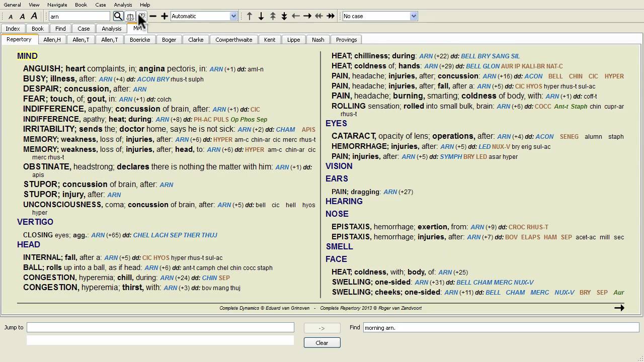Click the single right arrow icon

tap(307, 16)
